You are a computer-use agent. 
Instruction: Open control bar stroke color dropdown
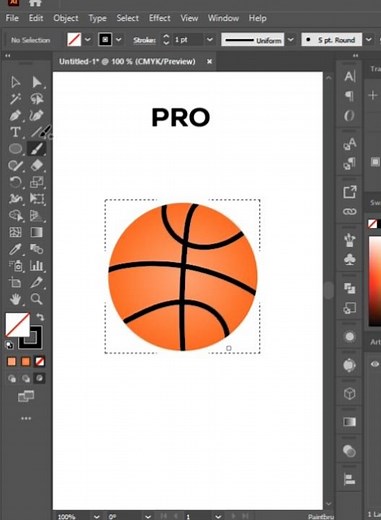(119, 40)
